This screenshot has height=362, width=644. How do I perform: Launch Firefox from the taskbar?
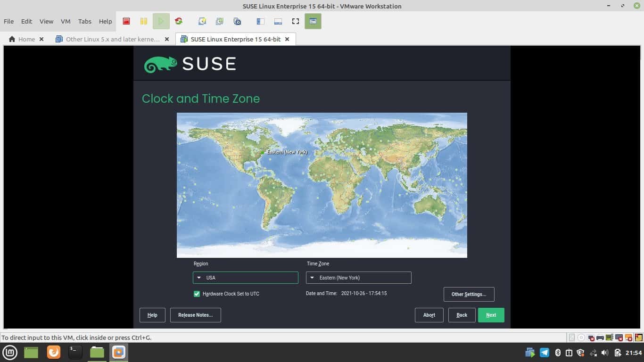[x=54, y=352]
